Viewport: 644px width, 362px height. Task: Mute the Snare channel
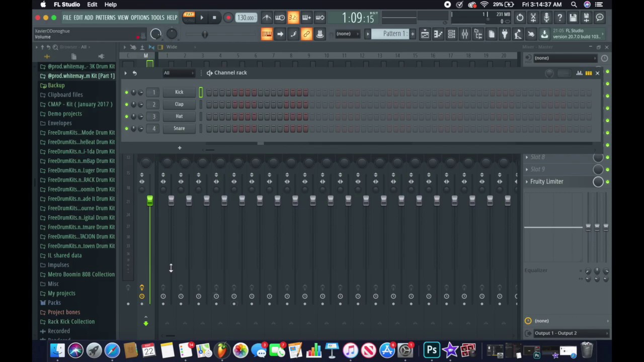coord(126,129)
